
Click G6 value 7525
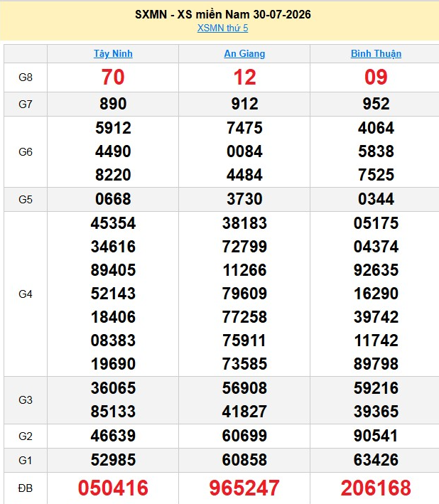click(376, 175)
